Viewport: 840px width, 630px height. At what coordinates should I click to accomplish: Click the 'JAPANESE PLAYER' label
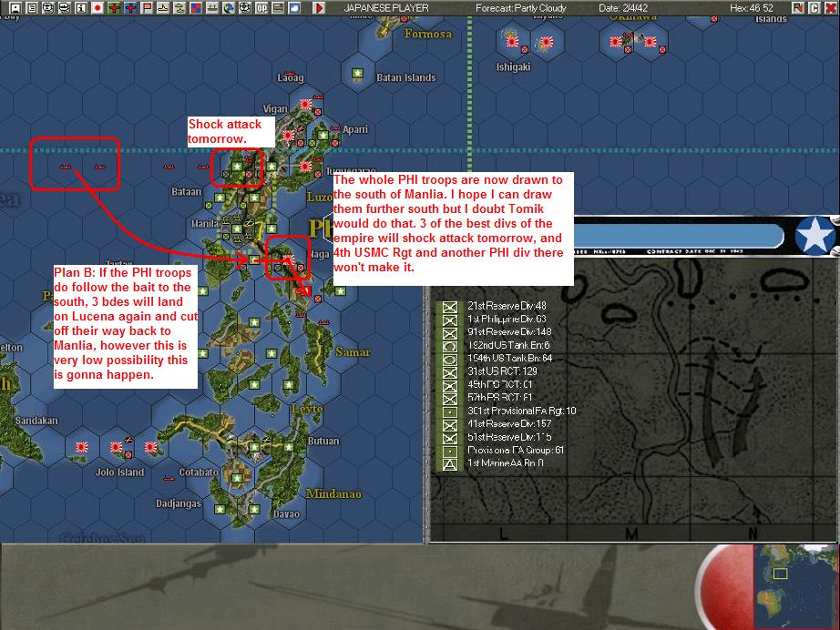click(386, 8)
